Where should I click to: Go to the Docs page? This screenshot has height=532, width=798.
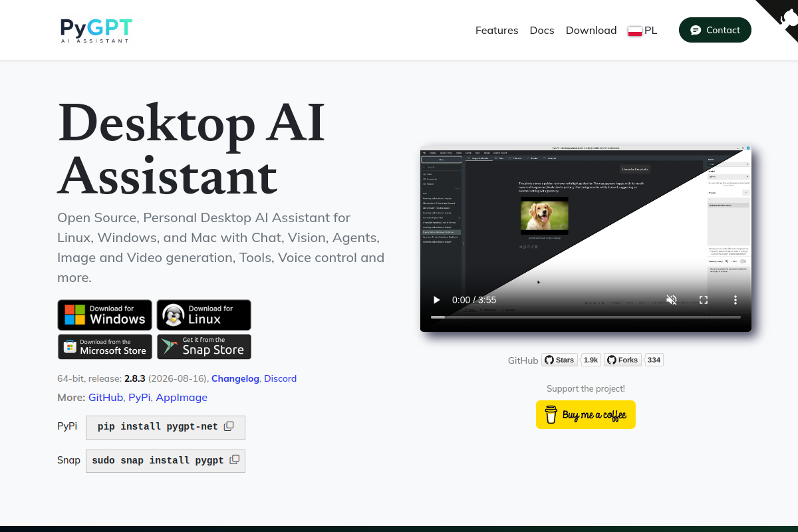point(542,30)
